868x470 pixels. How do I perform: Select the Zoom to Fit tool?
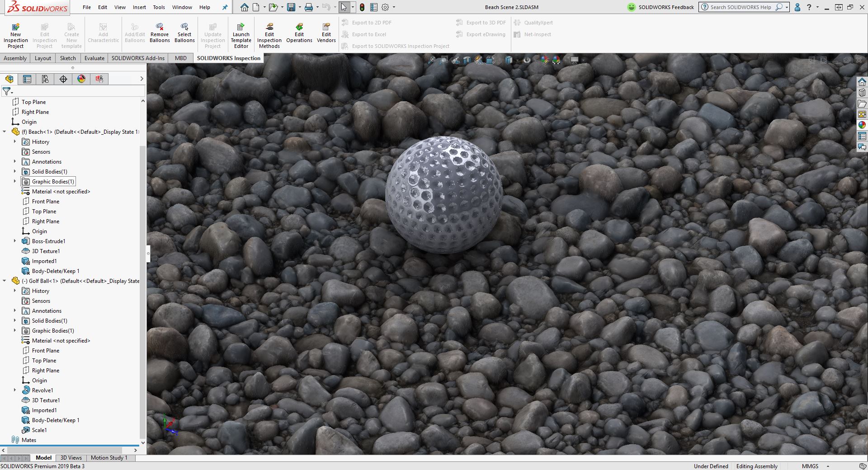click(x=432, y=60)
